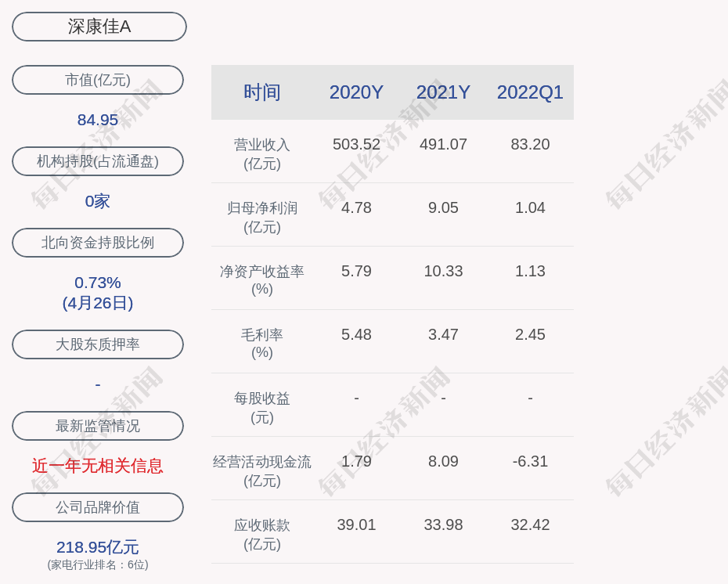Image resolution: width=728 pixels, height=584 pixels.
Task: Click gross margin value 5.48
Action: (356, 335)
